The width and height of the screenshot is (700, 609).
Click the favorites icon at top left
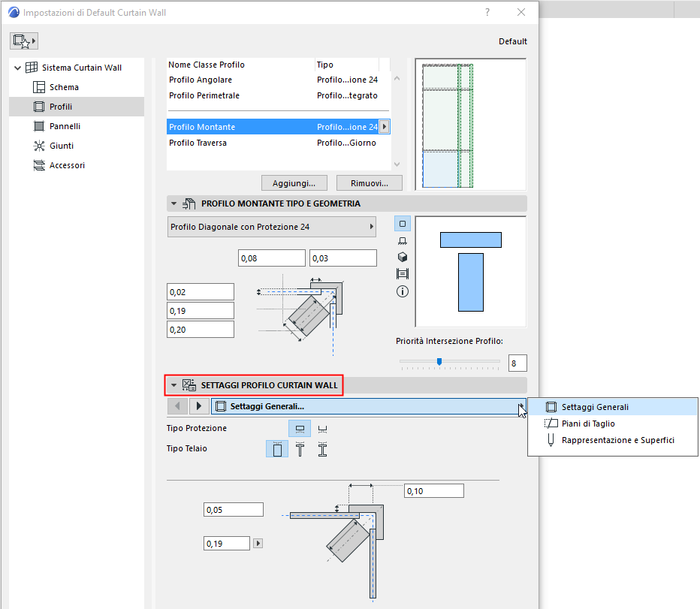[23, 41]
